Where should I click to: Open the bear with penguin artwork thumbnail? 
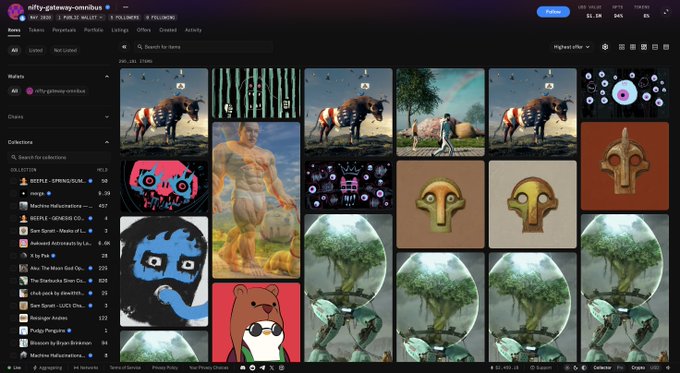click(x=256, y=323)
